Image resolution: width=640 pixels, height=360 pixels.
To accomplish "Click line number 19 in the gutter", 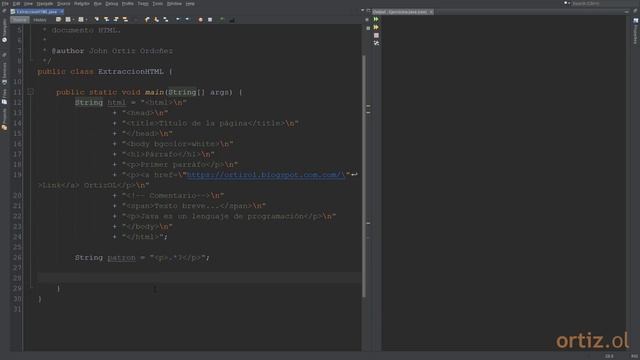I will tap(17, 175).
